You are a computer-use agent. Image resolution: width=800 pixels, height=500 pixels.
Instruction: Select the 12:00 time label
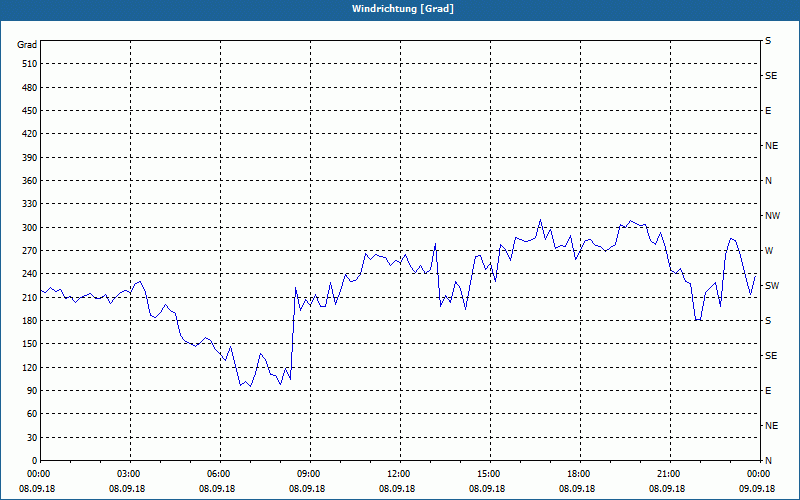(x=401, y=473)
